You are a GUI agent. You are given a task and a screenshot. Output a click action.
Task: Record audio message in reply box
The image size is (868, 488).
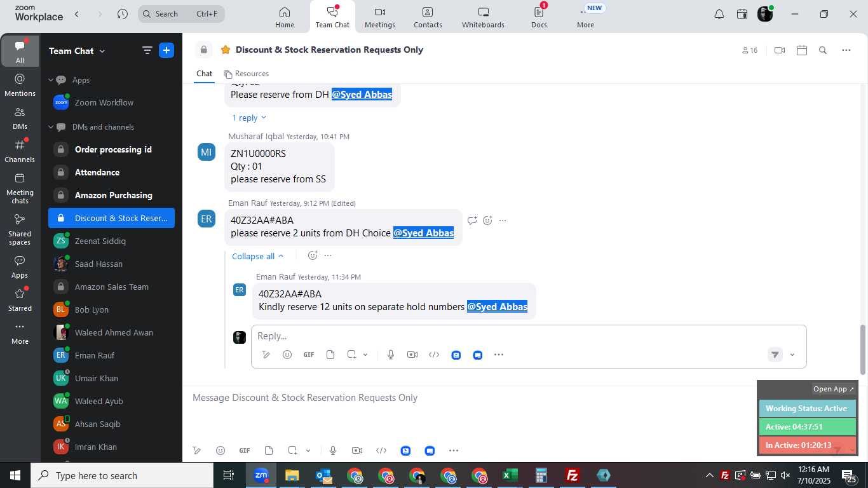[391, 355]
